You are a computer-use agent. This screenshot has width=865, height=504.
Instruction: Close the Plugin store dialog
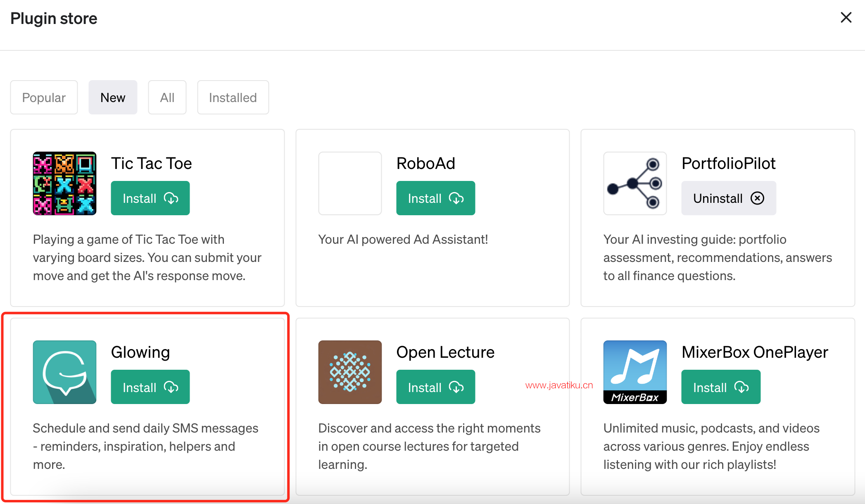click(x=846, y=17)
